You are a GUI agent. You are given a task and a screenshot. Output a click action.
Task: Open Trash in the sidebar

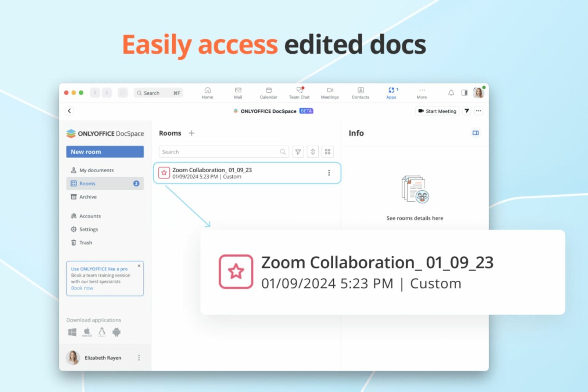tap(105, 242)
